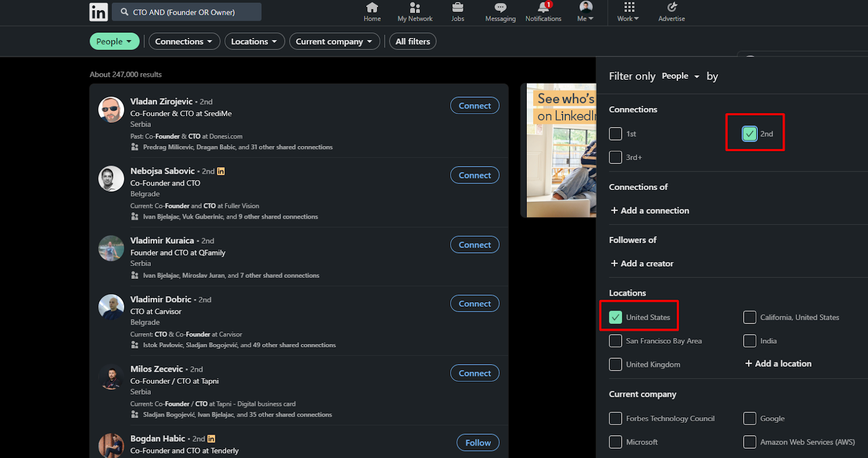868x458 pixels.
Task: Click the Advertise icon
Action: (672, 7)
